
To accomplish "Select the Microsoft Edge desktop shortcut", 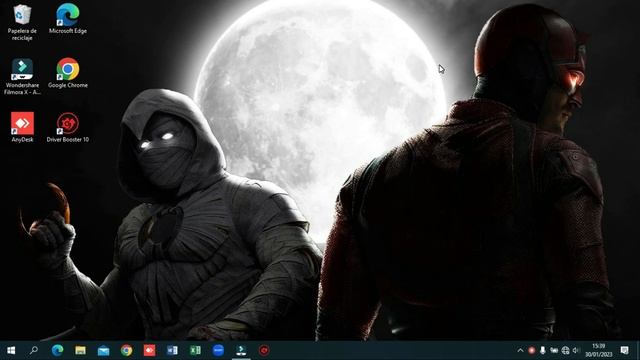I will click(68, 19).
